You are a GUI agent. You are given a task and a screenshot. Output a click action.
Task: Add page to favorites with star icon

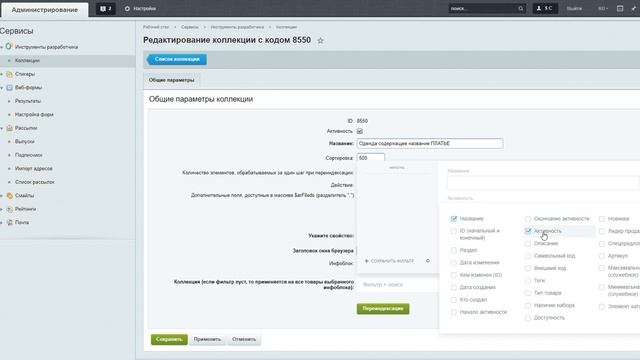[x=320, y=41]
